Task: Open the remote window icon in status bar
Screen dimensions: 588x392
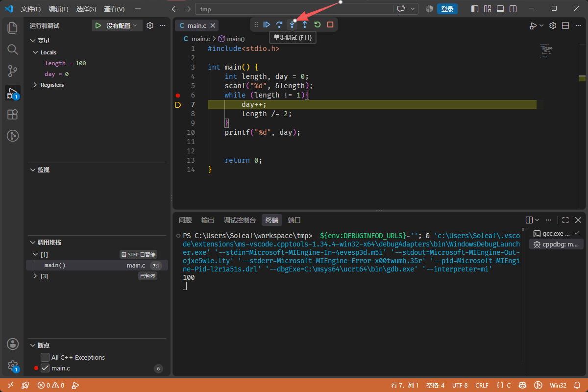Action: [11, 386]
